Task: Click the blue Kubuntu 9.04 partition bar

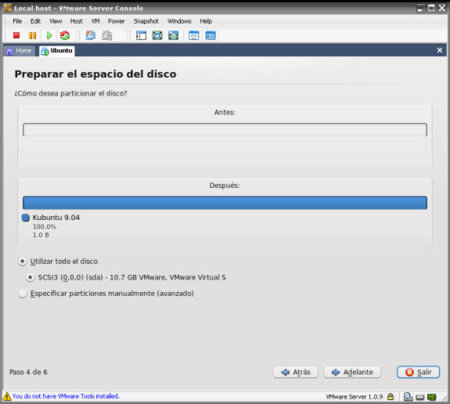Action: coord(225,203)
